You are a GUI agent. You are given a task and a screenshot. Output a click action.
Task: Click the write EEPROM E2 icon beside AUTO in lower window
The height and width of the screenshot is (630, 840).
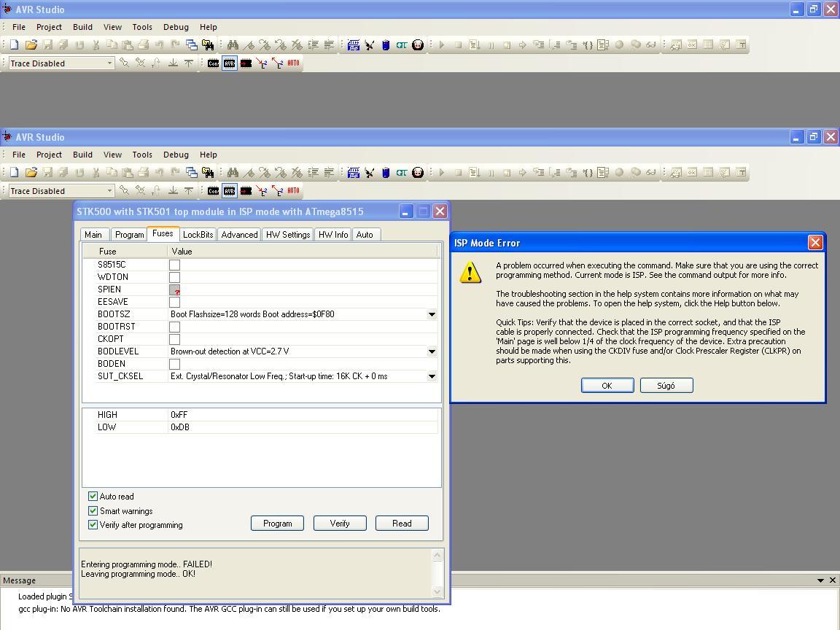point(278,191)
